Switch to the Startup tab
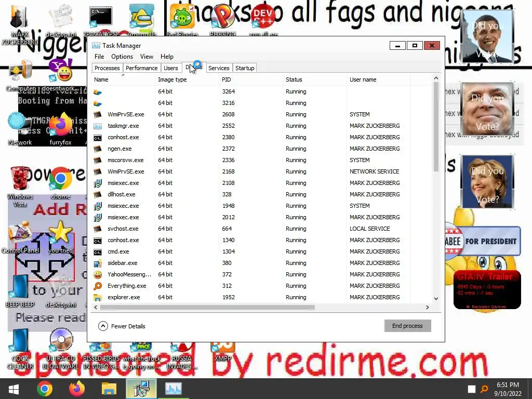The height and width of the screenshot is (399, 532). point(245,68)
